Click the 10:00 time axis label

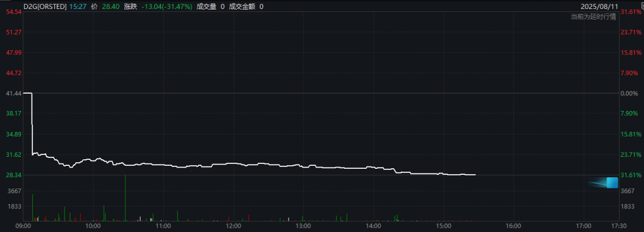(x=93, y=226)
